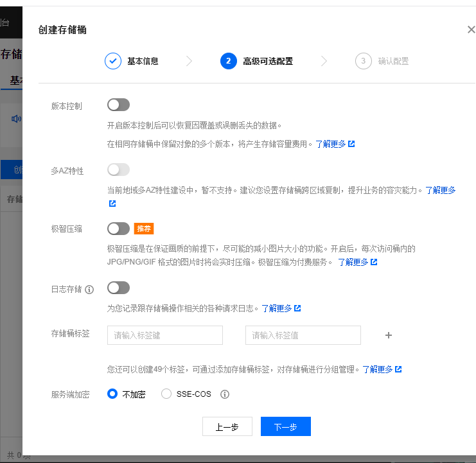The width and height of the screenshot is (476, 463).
Task: Toggle the 极智压缩 switch on
Action: [x=119, y=229]
